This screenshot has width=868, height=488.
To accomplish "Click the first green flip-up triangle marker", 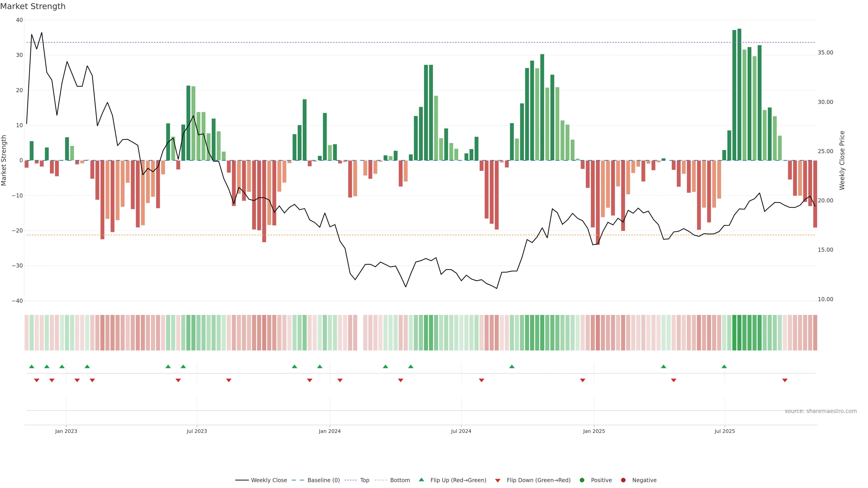I will click(x=32, y=366).
